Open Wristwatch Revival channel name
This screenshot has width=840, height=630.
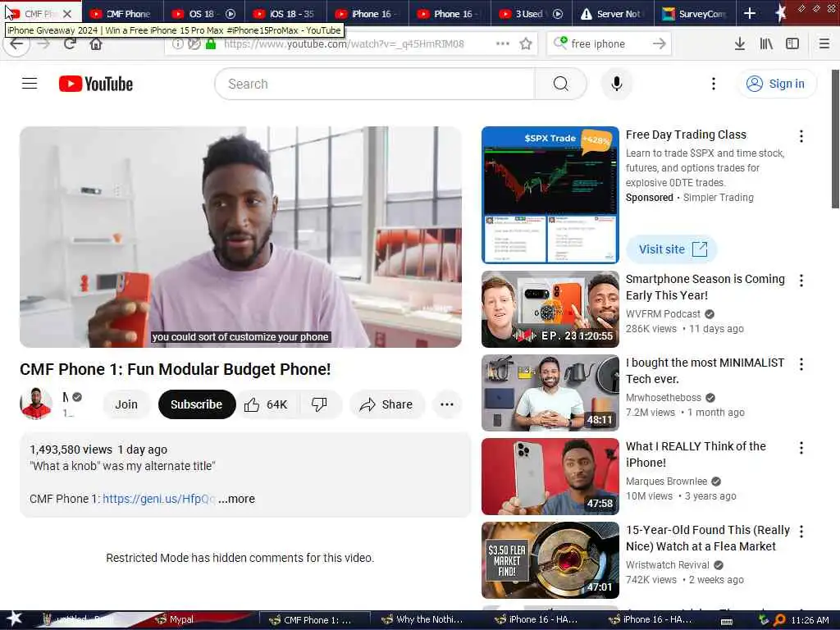click(x=668, y=564)
